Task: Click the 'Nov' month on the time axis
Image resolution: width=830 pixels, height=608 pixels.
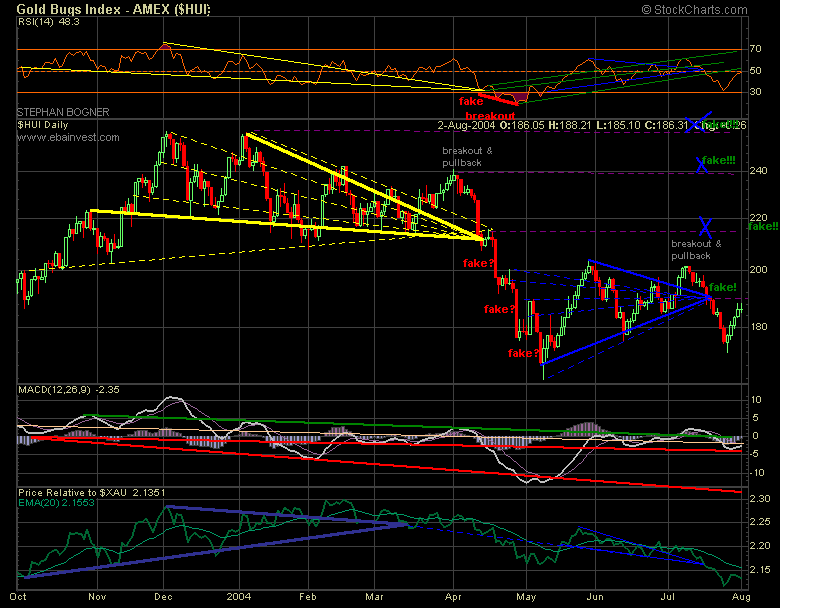Action: [x=97, y=594]
